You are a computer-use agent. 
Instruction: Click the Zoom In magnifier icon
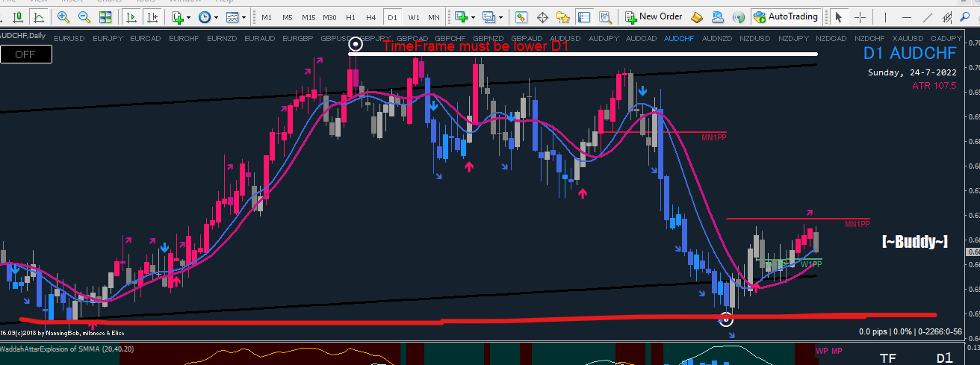[x=63, y=16]
